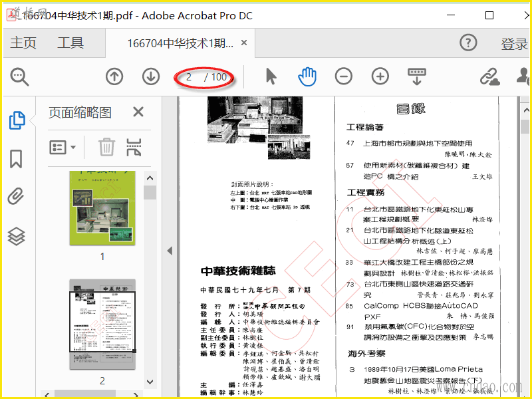The width and height of the screenshot is (532, 399).
Task: Close the 166704中华技术1期 document tab
Action: click(244, 43)
